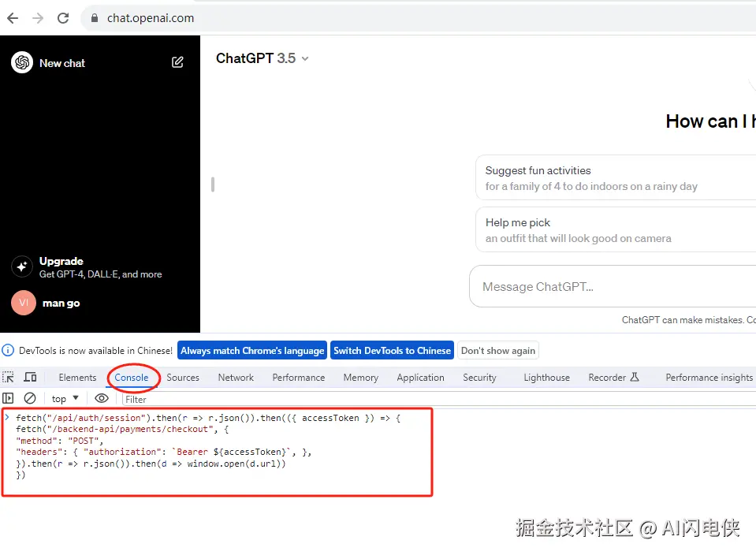Show the console sidebar panel icon
The image size is (756, 555).
tap(9, 398)
